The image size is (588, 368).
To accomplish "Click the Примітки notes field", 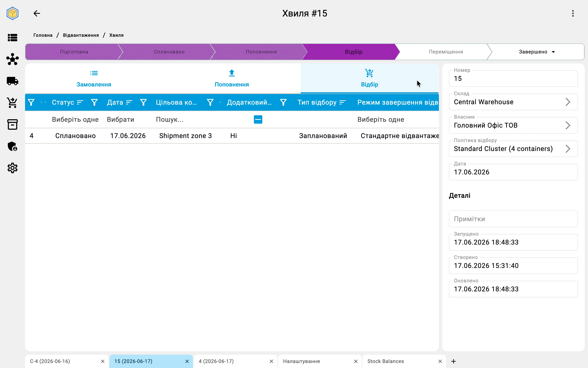I will 513,219.
